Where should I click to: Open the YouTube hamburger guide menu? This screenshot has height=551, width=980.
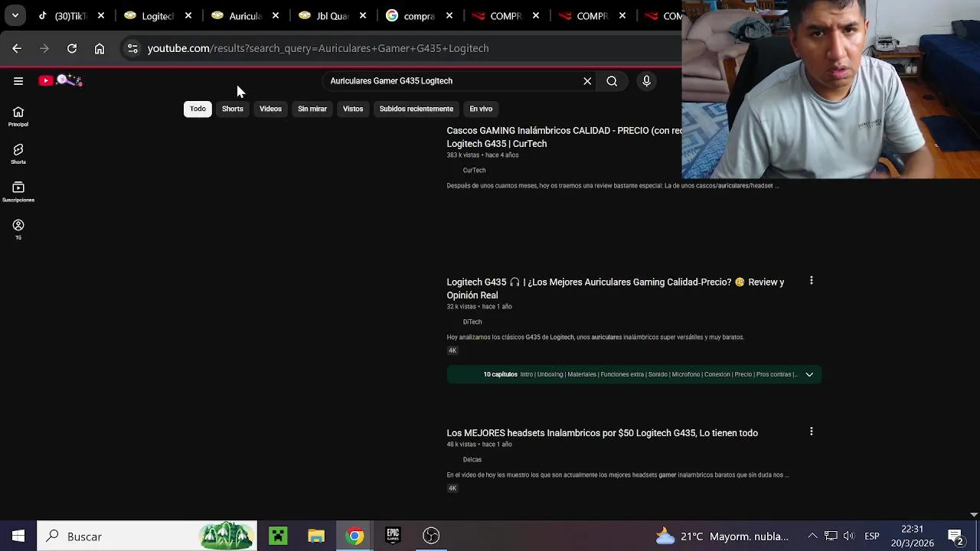coord(18,80)
